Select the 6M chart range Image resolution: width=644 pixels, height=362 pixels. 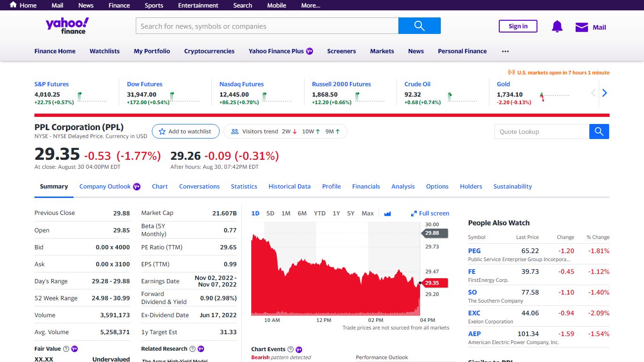(302, 214)
